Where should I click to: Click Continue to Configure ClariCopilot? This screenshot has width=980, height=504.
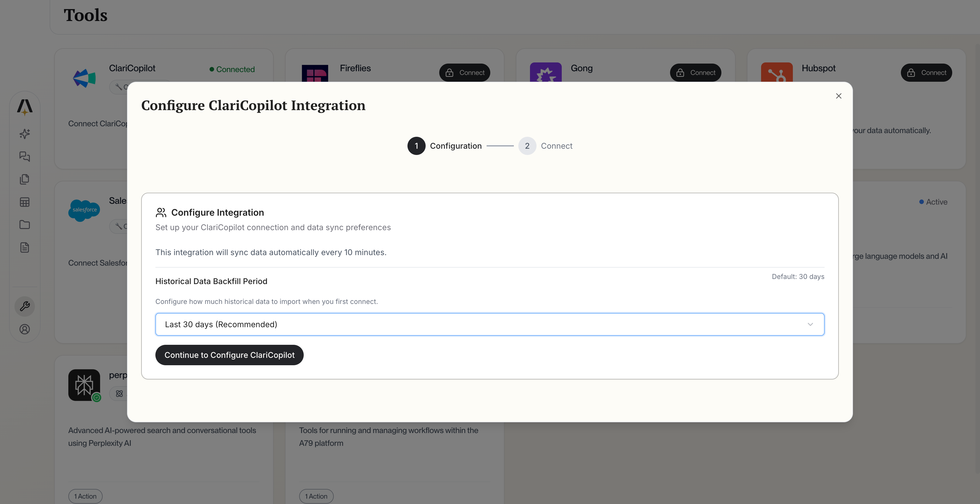click(x=229, y=355)
